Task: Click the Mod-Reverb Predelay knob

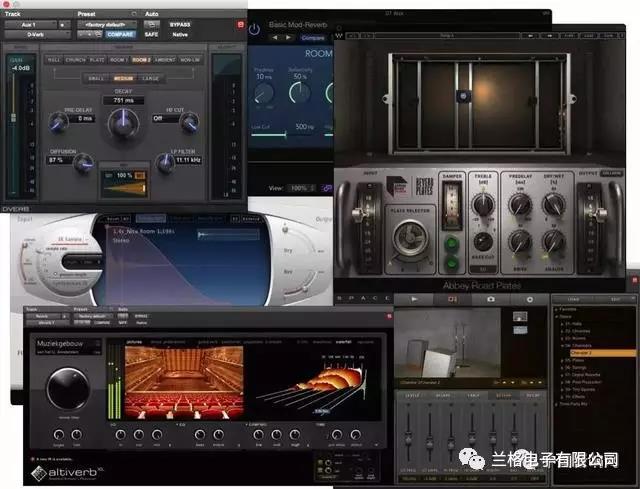Action: (x=264, y=93)
